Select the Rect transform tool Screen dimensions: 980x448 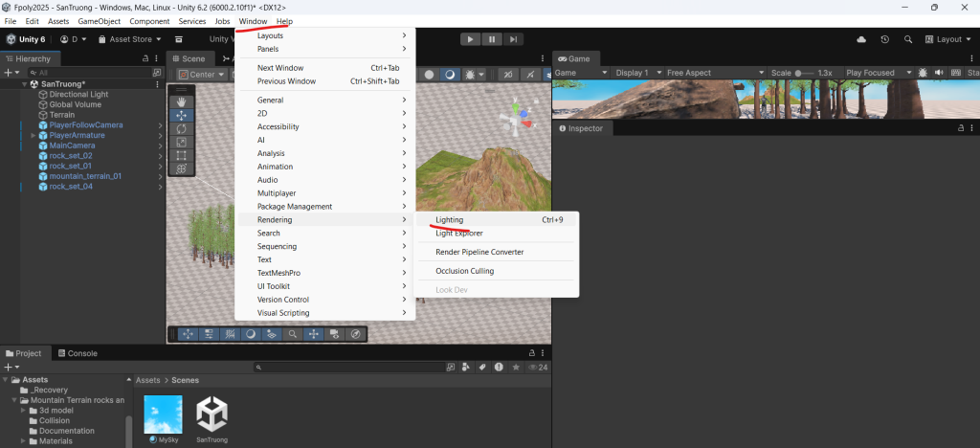point(181,155)
